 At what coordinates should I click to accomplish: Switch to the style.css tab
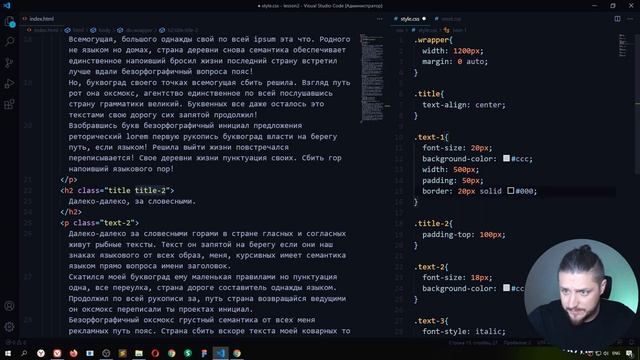[409, 19]
